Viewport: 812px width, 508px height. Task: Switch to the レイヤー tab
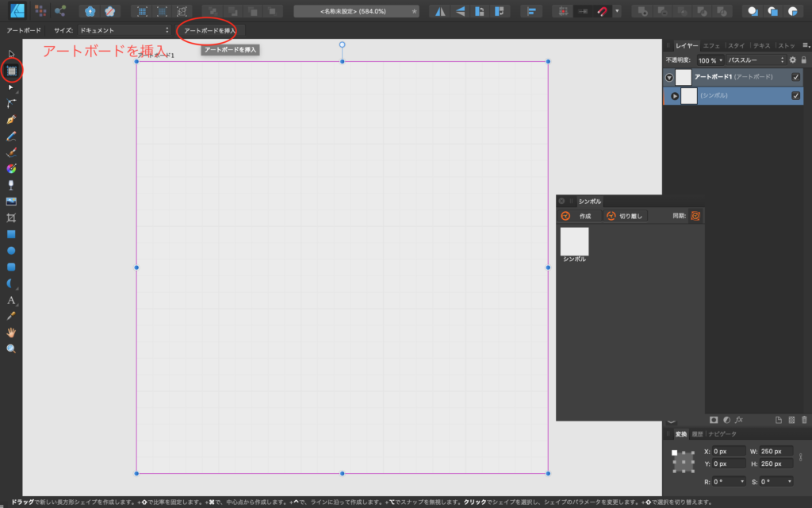pos(687,45)
